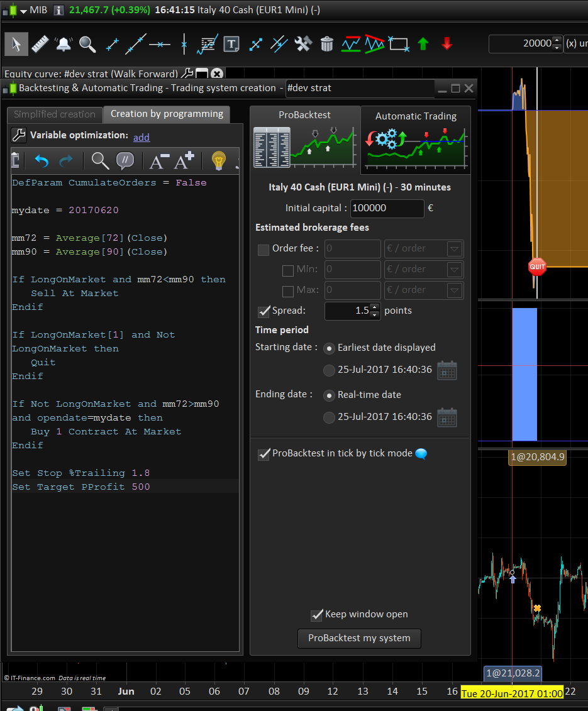Click the green up arrow icon
Screen dimensions: 588x711
click(423, 43)
